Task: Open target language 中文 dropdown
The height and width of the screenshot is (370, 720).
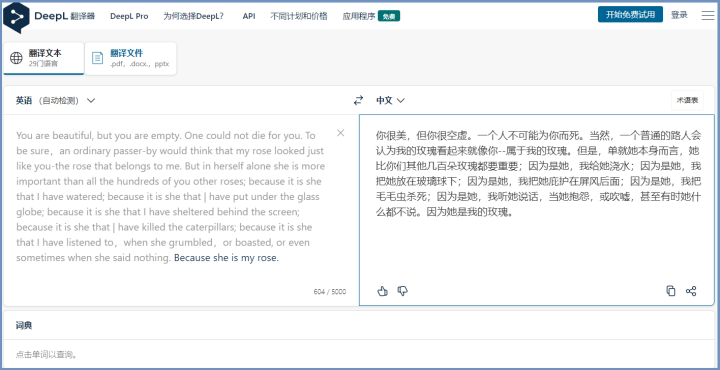Action: pos(390,100)
